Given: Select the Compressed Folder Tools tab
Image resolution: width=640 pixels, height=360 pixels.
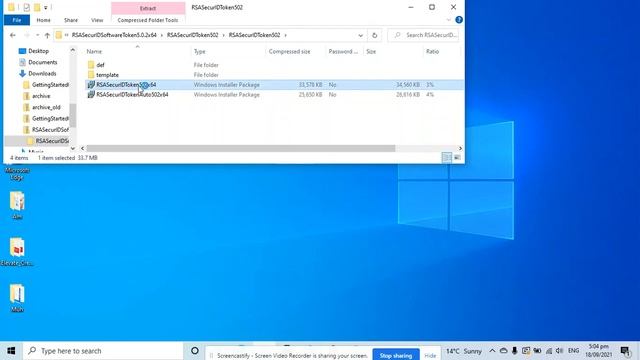Looking at the screenshot, I should (148, 20).
